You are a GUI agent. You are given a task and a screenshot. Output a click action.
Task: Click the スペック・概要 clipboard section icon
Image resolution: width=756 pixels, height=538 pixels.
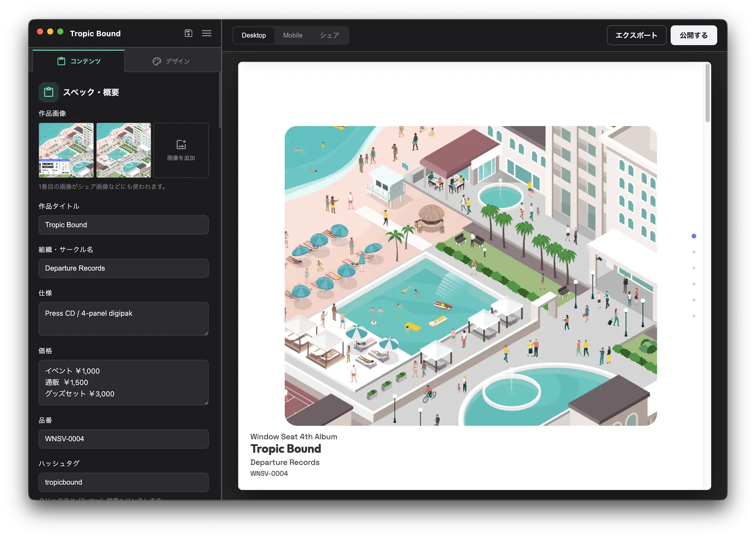click(48, 92)
